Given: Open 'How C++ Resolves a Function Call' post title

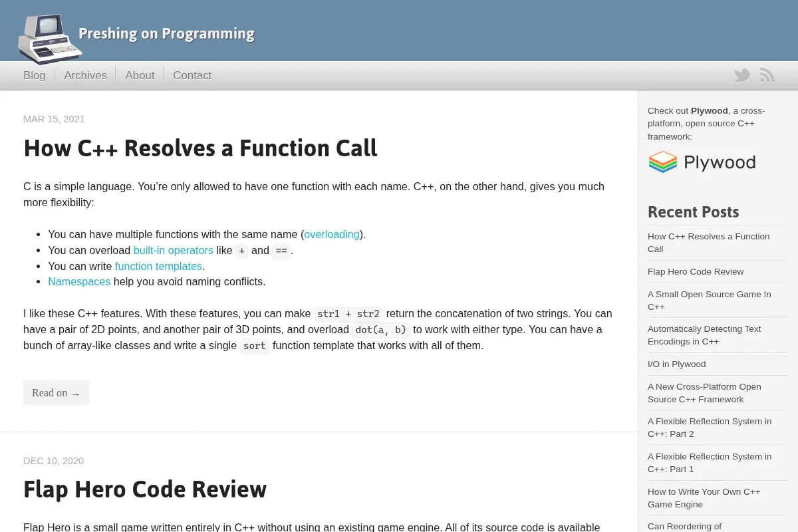Looking at the screenshot, I should [x=200, y=148].
